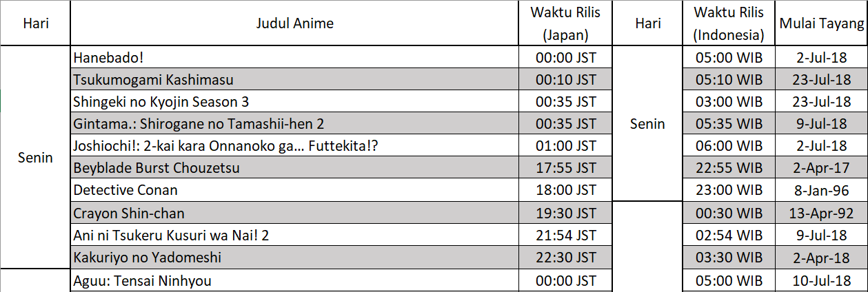Select the Crayon Shin-chan cell
The width and height of the screenshot is (868, 292).
[x=294, y=213]
